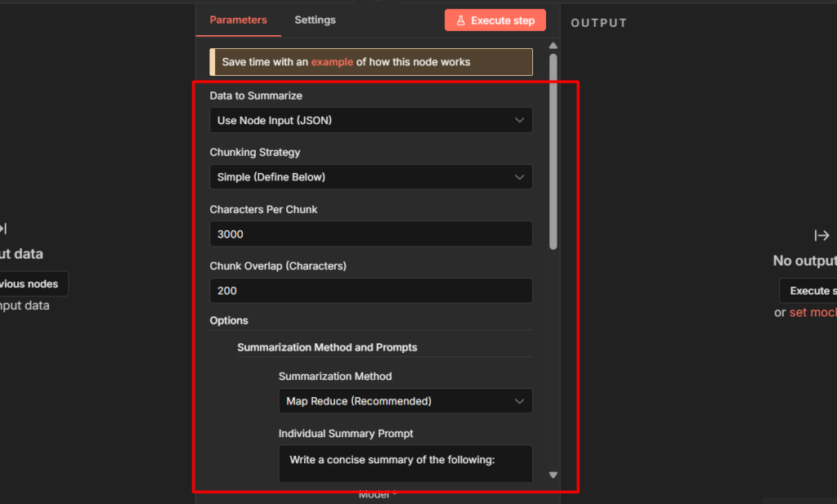Click the Characters Per Chunk input field

point(371,234)
